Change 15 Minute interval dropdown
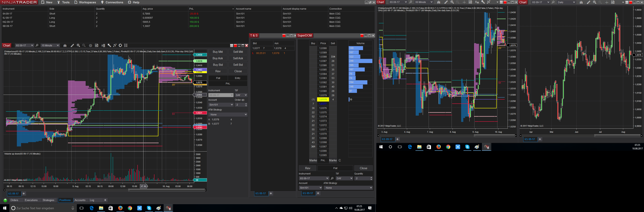The image size is (644, 212). click(x=50, y=46)
